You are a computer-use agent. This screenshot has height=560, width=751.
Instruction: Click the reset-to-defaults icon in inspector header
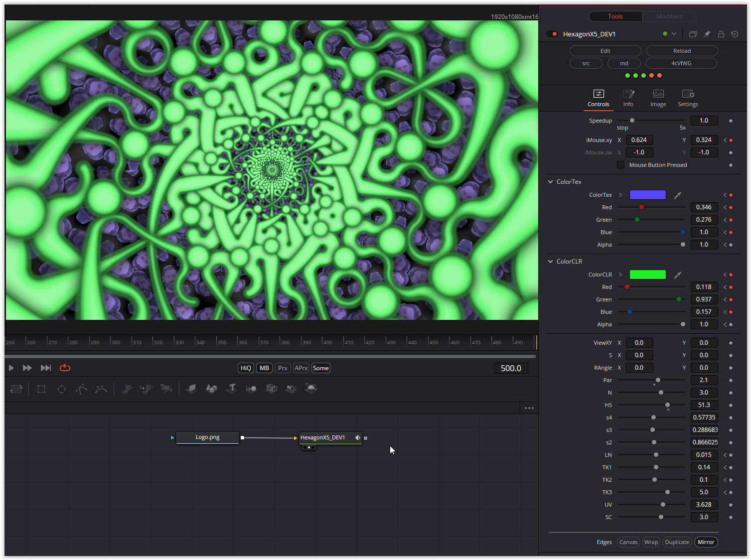pos(735,34)
